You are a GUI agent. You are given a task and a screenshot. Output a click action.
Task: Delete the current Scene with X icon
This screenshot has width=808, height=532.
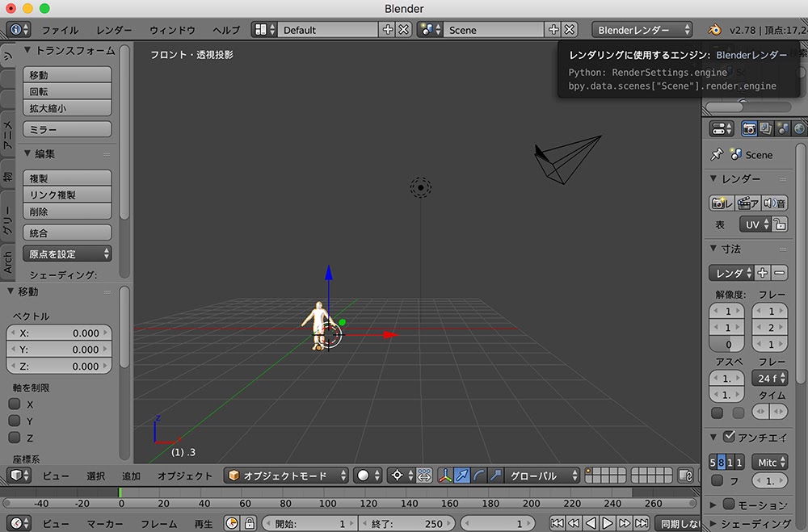pos(570,30)
